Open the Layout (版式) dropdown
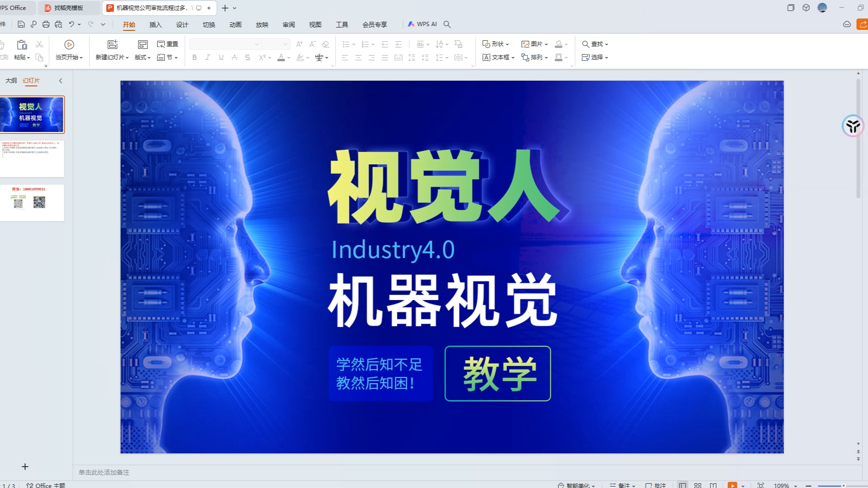 click(143, 57)
